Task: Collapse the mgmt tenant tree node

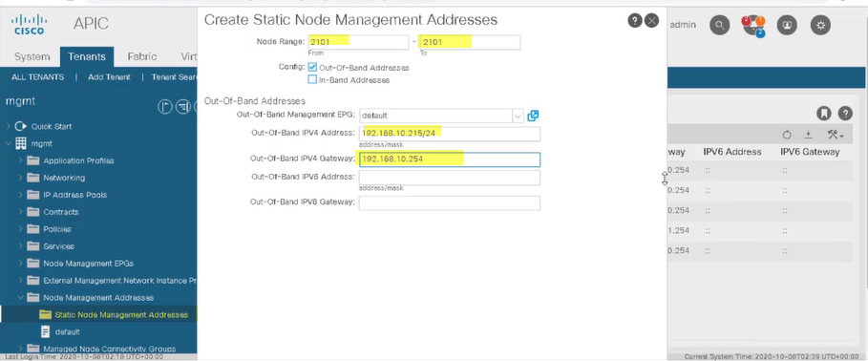Action: coord(9,143)
